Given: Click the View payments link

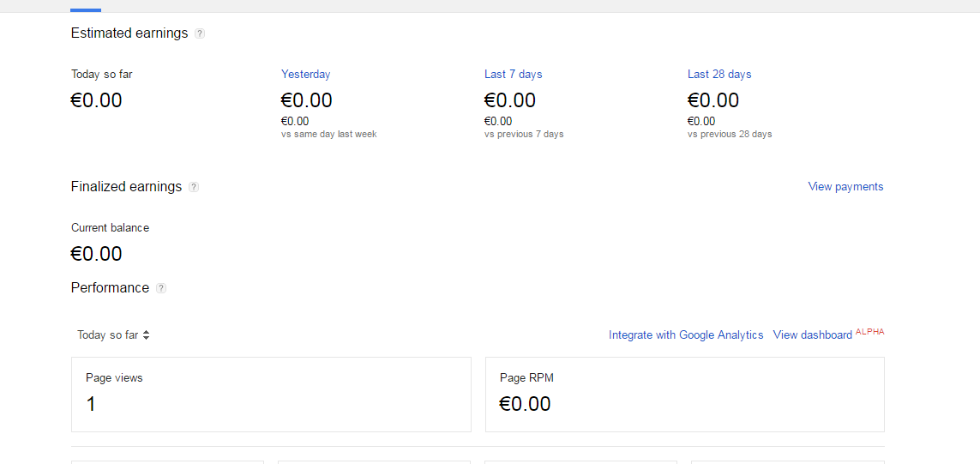Looking at the screenshot, I should click(845, 187).
